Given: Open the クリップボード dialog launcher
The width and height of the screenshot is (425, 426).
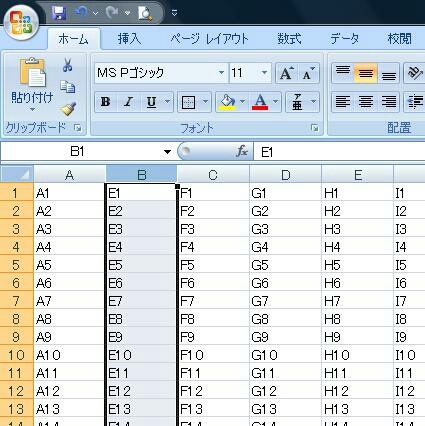Looking at the screenshot, I should (78, 128).
